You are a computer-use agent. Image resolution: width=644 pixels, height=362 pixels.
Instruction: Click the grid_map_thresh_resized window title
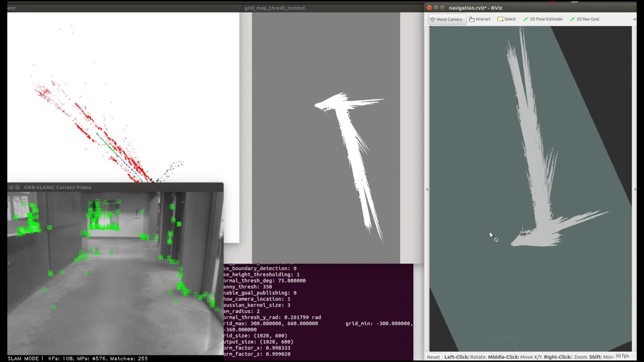pos(274,8)
